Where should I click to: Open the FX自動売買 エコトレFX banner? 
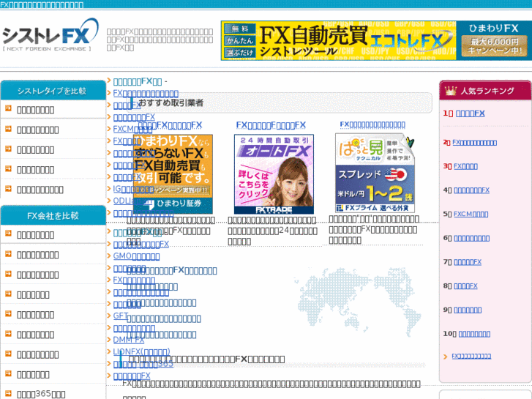click(x=338, y=41)
